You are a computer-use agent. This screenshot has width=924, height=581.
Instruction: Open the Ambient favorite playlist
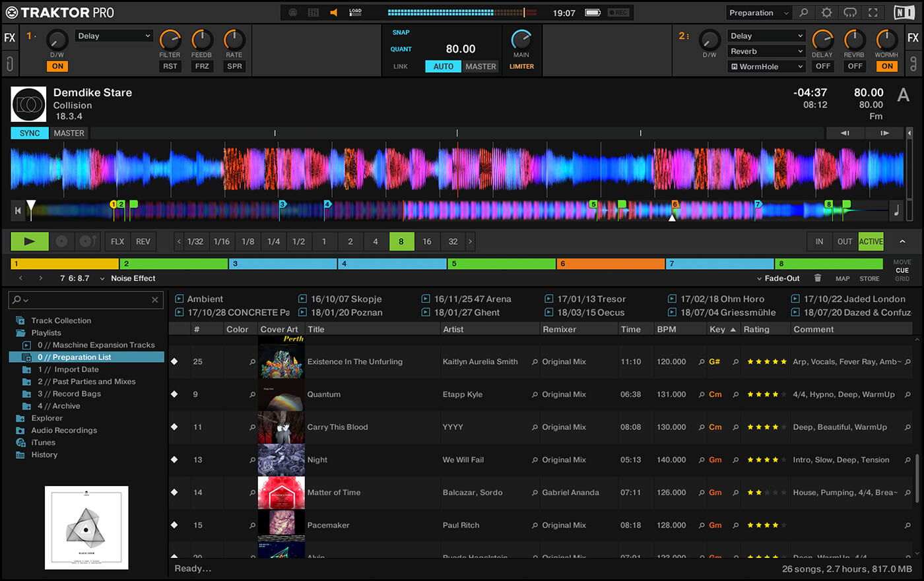point(199,299)
